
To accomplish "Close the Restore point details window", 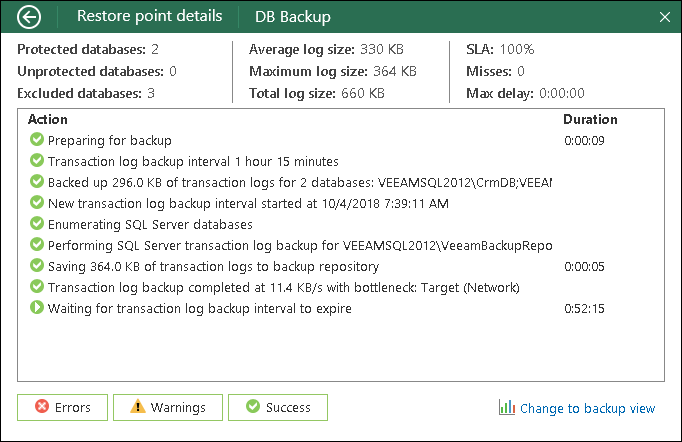I will (665, 17).
